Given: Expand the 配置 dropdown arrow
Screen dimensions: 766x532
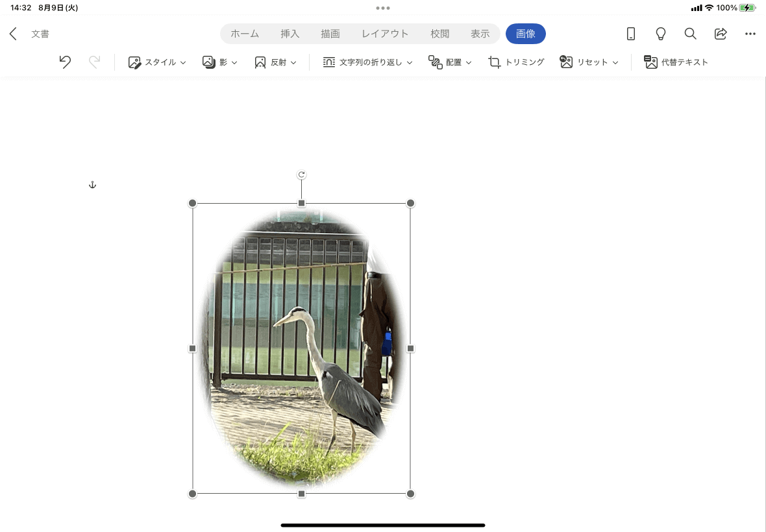Looking at the screenshot, I should (x=469, y=63).
